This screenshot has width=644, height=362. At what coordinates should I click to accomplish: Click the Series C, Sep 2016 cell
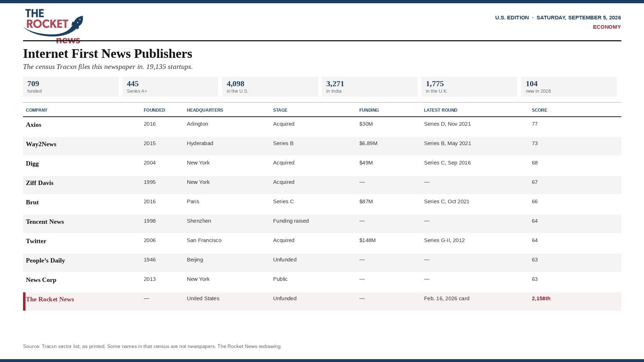[447, 163]
